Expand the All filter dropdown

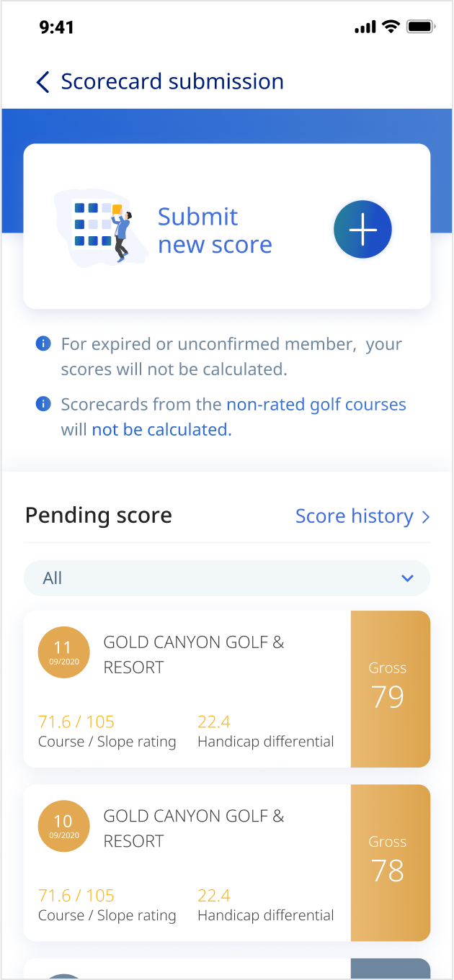tap(226, 578)
